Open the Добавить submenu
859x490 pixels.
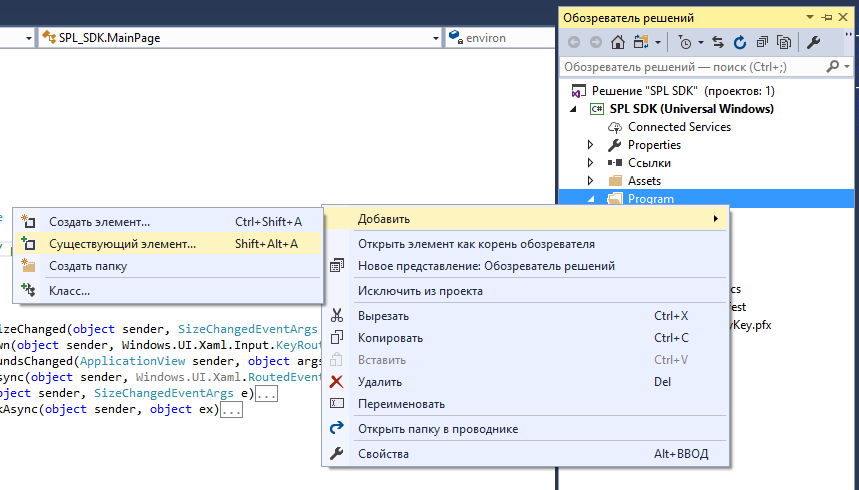pyautogui.click(x=525, y=219)
